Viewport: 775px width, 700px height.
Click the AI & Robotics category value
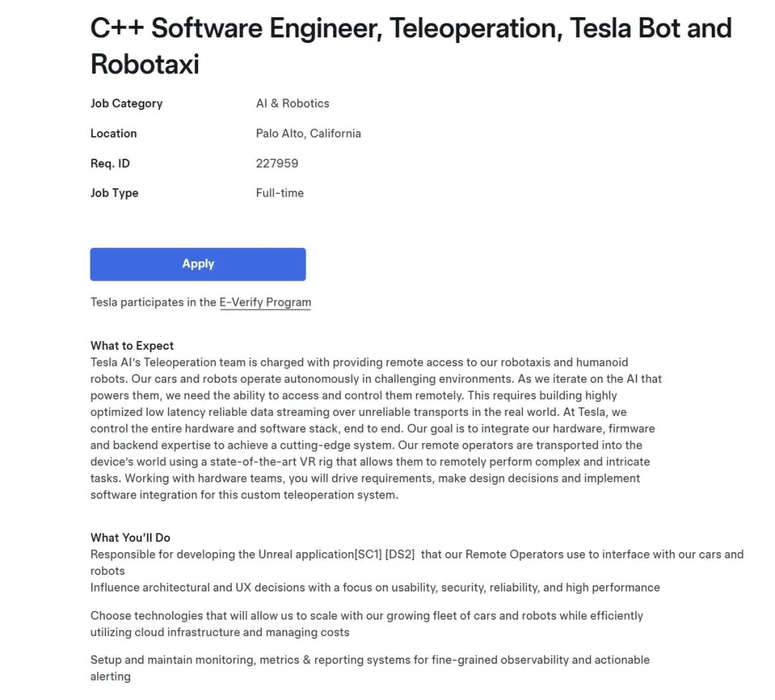293,103
